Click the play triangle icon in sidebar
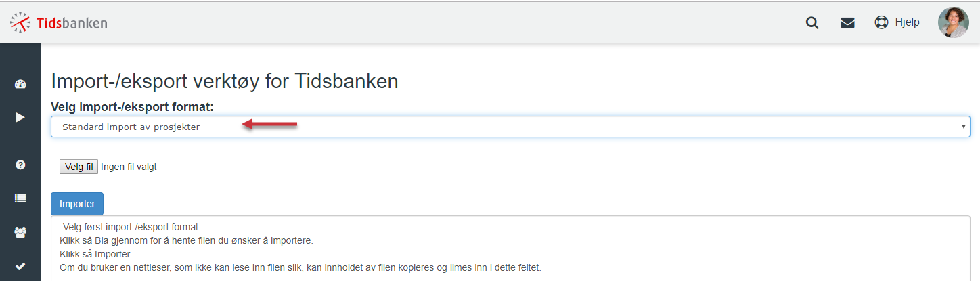This screenshot has width=980, height=281. pos(20,117)
